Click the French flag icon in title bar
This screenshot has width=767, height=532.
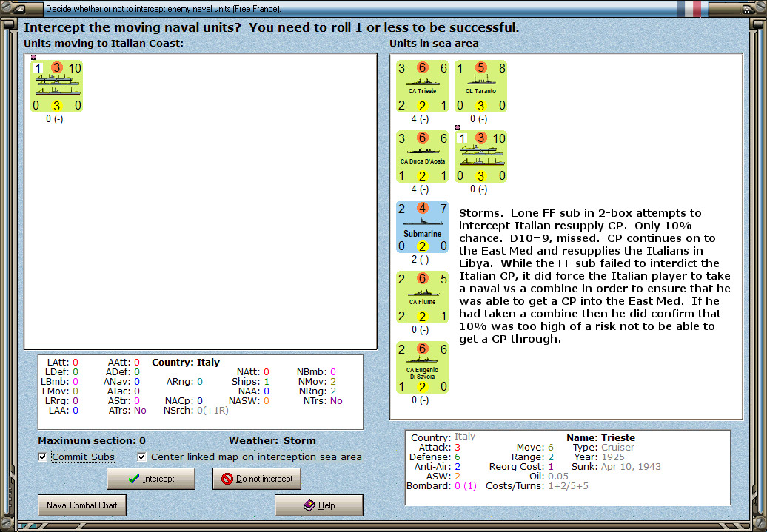689,9
